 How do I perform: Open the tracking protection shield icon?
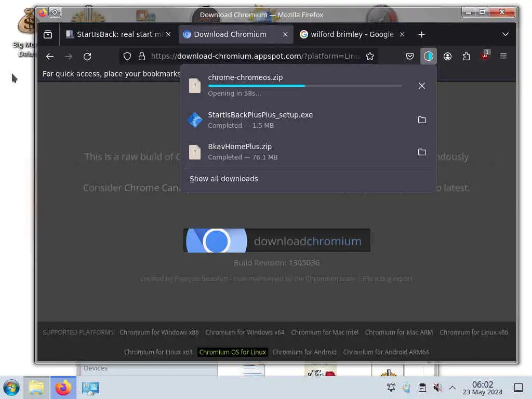pyautogui.click(x=127, y=56)
